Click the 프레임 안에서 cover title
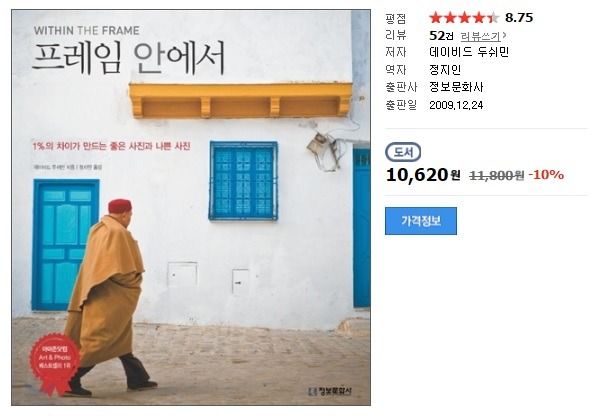 129,58
